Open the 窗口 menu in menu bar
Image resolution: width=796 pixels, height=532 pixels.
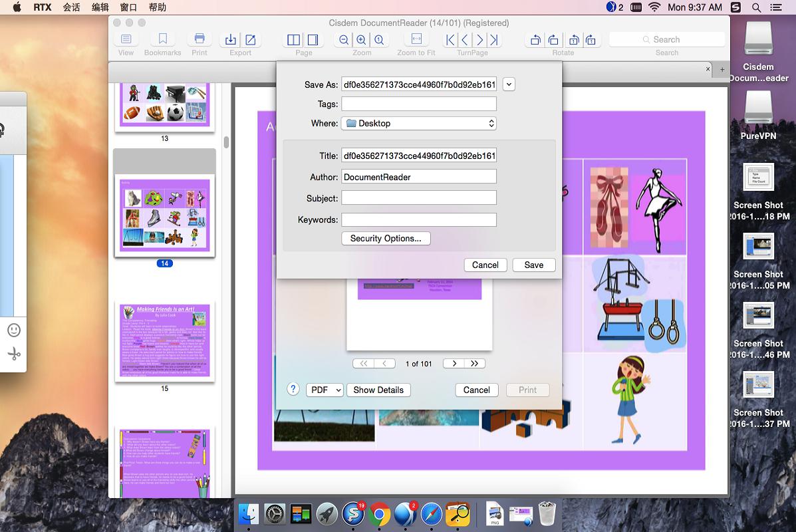tap(128, 7)
